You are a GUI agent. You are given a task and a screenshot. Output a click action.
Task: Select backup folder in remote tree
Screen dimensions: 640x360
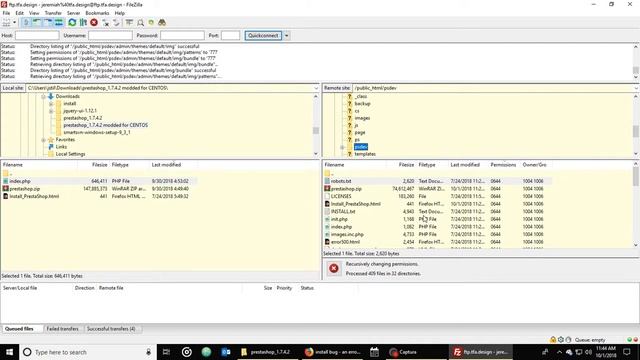point(362,104)
